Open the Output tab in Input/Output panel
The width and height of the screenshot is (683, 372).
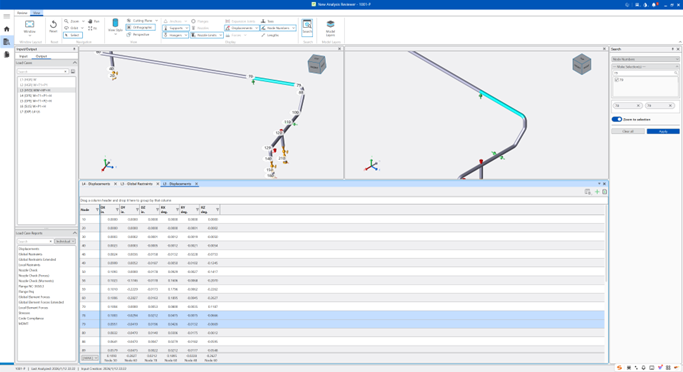tap(41, 56)
